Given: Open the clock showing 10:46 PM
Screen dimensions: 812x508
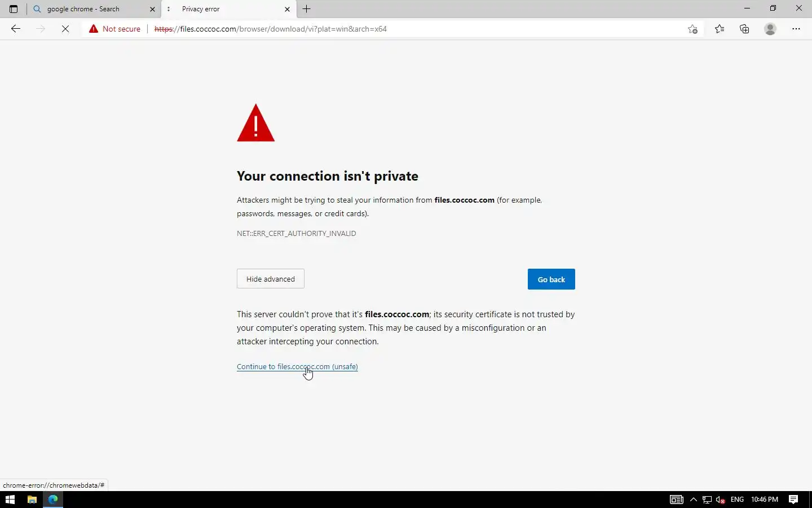Looking at the screenshot, I should coord(765,500).
